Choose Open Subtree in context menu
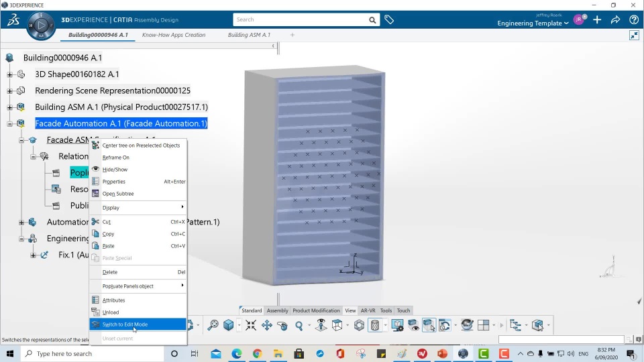Screen dimensions: 644x362 138,194
